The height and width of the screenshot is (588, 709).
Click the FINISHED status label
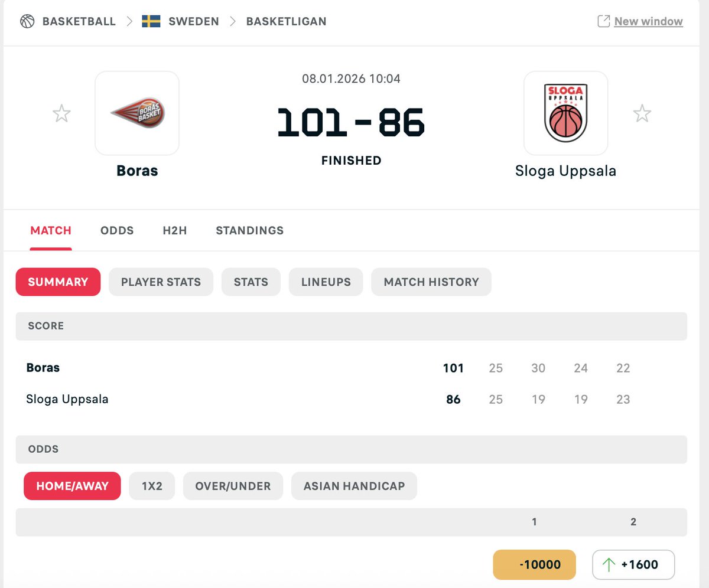351,160
